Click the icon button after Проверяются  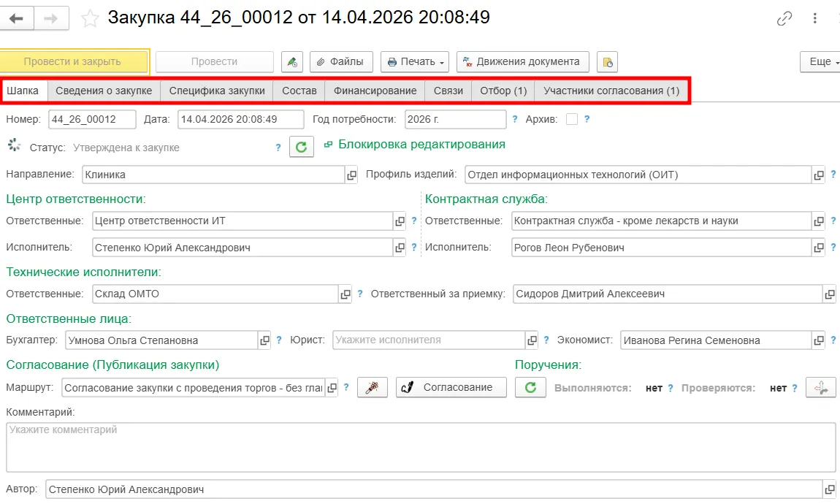point(821,387)
